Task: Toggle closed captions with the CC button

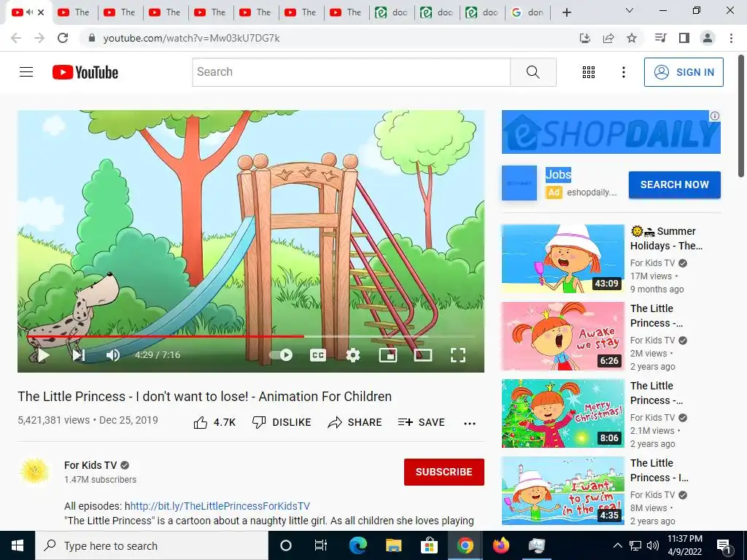Action: point(318,355)
